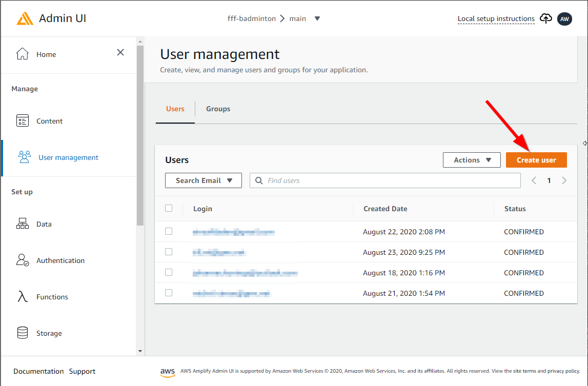Check the box next to the first user

[169, 231]
